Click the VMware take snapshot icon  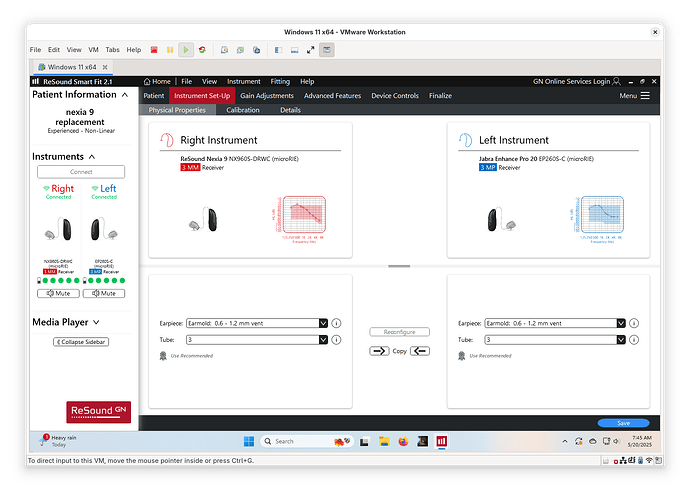224,50
